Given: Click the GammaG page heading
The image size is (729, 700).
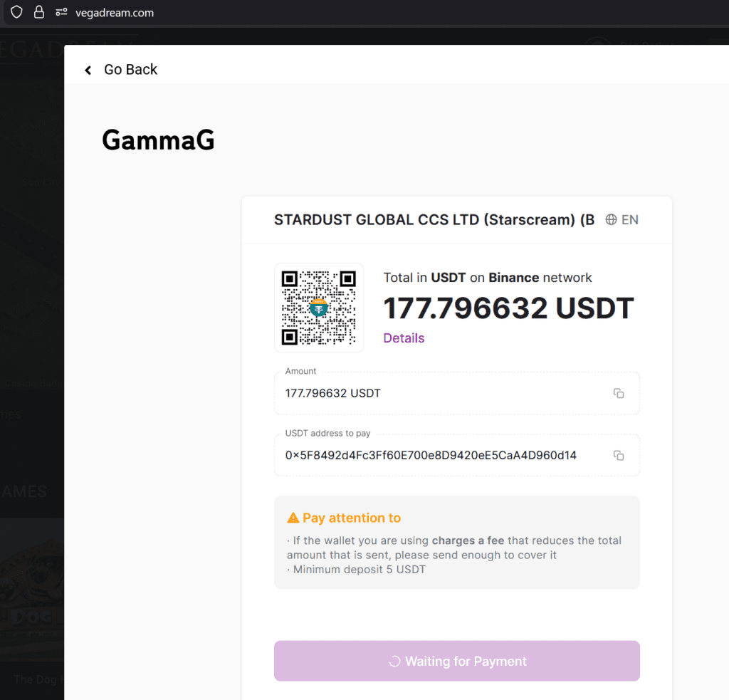Looking at the screenshot, I should [158, 140].
